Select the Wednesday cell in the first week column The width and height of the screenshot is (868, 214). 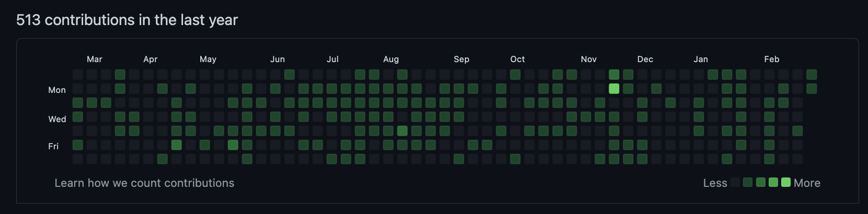(77, 116)
